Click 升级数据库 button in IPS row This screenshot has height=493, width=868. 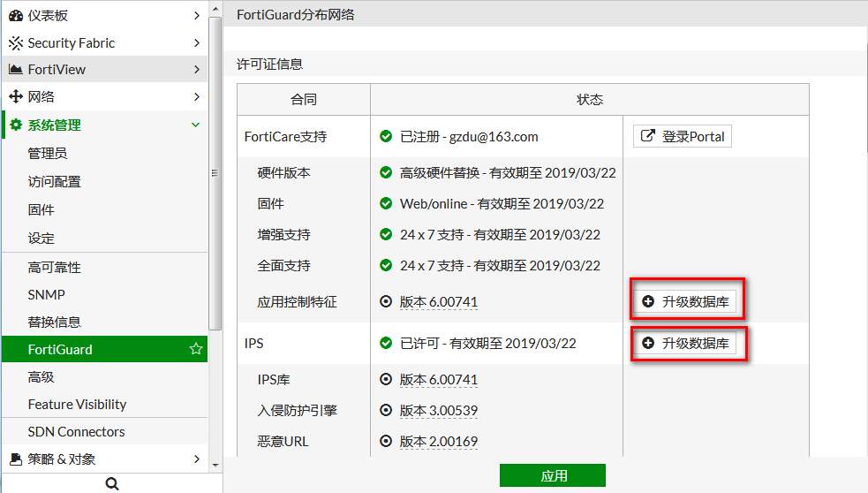pyautogui.click(x=686, y=343)
